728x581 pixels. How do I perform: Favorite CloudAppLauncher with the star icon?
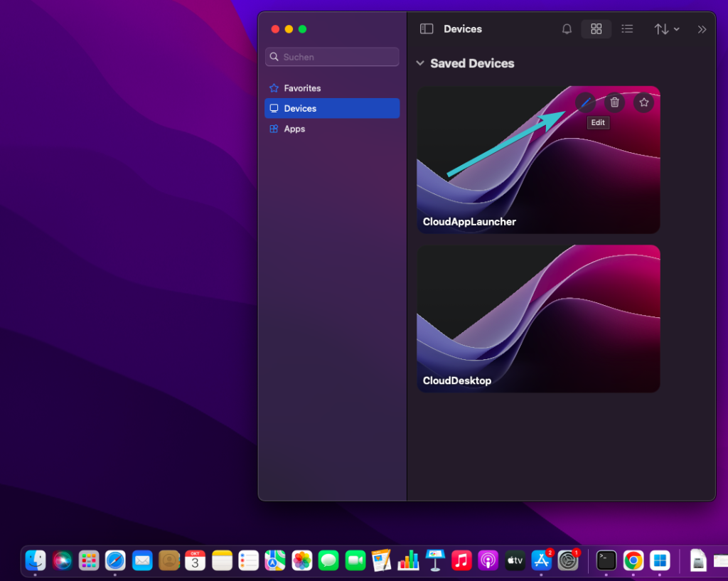643,102
